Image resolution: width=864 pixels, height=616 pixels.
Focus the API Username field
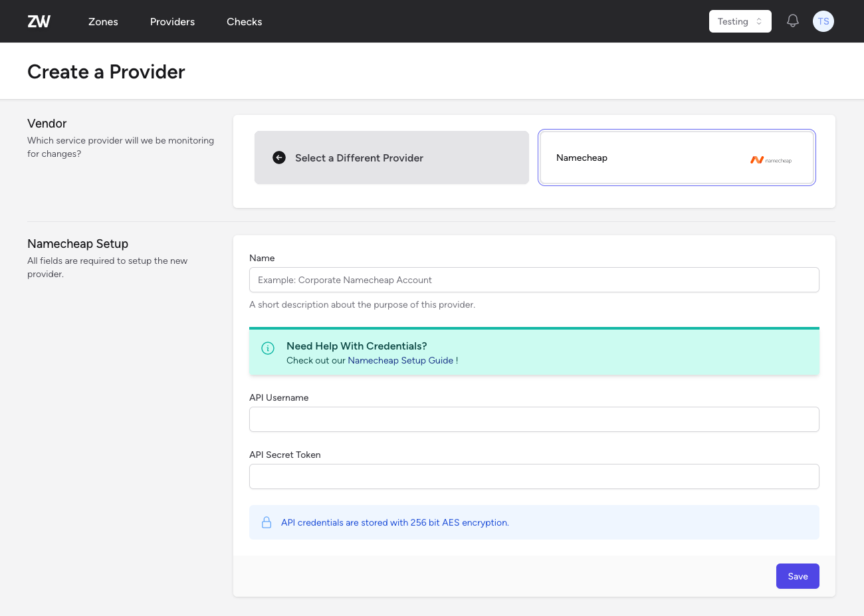(534, 419)
